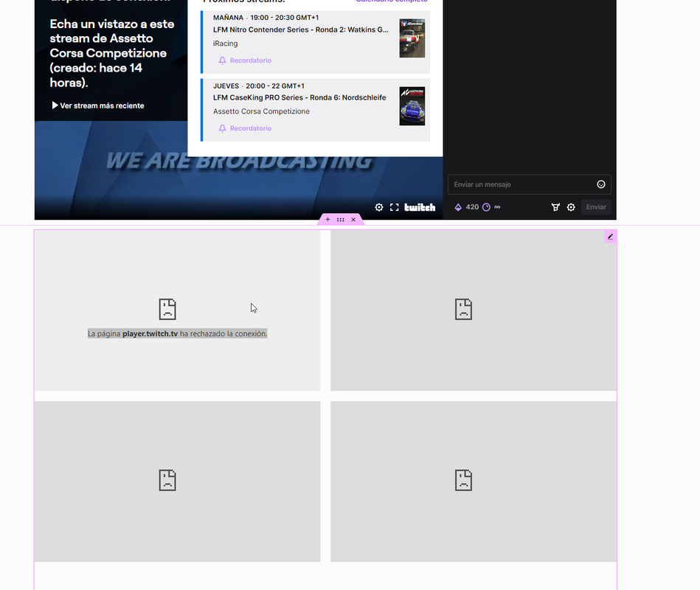700x590 pixels.
Task: Click the watch-time clock icon beside 420
Action: [x=486, y=207]
